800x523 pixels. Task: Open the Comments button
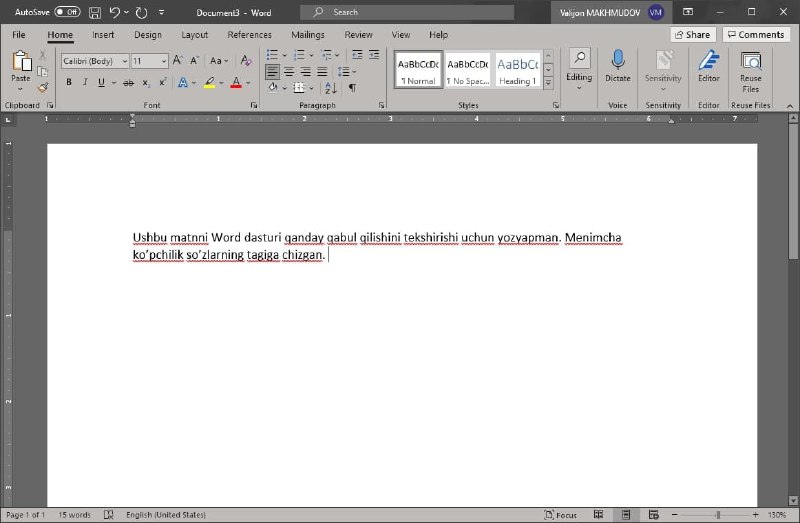756,35
